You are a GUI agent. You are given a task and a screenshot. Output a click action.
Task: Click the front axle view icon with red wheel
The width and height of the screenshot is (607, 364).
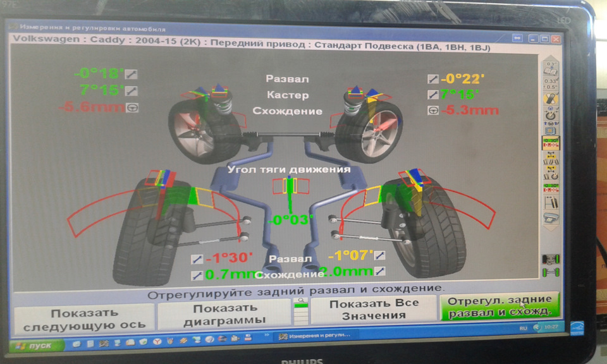point(551,259)
